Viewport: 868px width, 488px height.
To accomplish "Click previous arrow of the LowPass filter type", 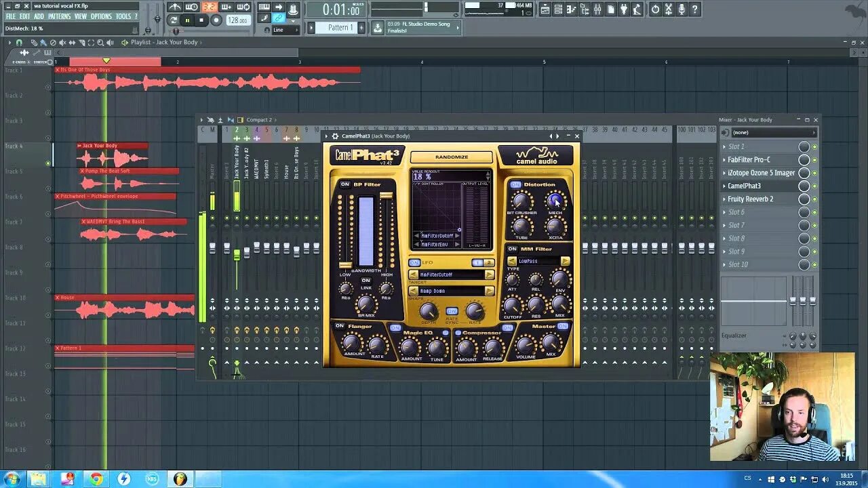I will click(512, 261).
